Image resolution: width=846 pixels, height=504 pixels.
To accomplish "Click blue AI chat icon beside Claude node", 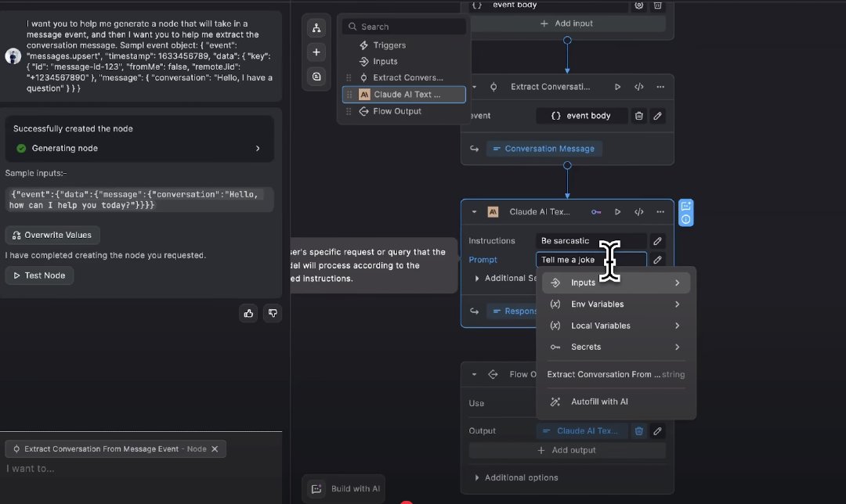I will 685,207.
